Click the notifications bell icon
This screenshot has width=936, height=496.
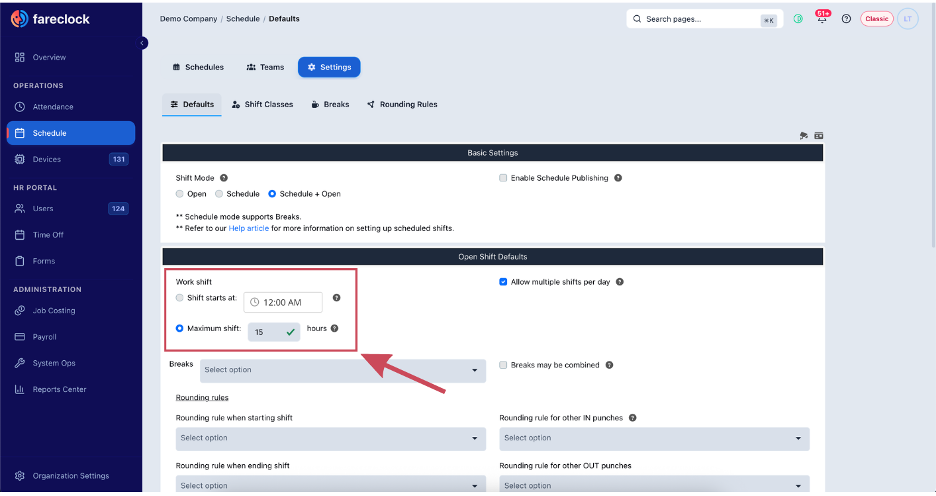[x=822, y=19]
